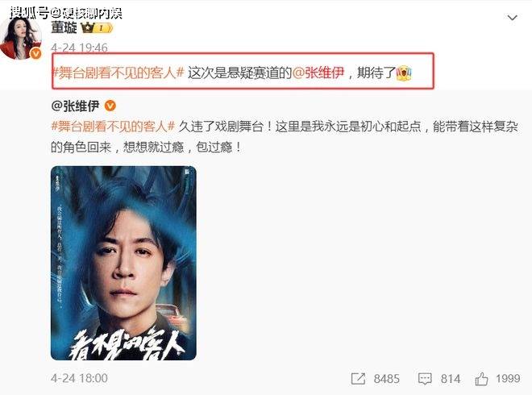Image resolution: width=532 pixels, height=395 pixels.
Task: Click the username 董璇
Action: (64, 27)
